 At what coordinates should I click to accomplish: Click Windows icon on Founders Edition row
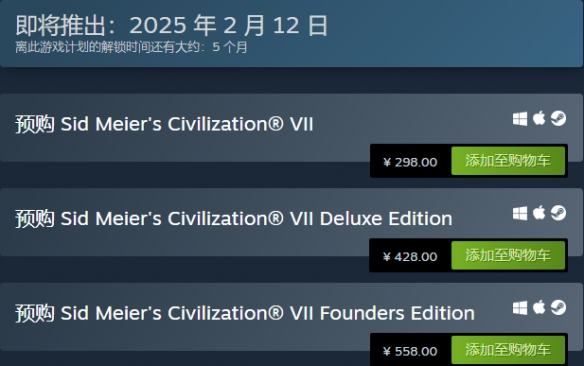(520, 308)
